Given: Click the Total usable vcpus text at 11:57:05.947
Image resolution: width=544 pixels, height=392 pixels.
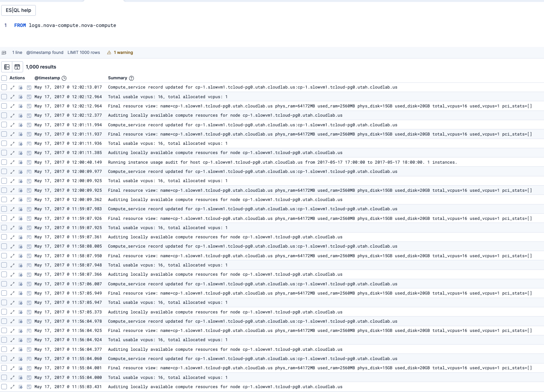Looking at the screenshot, I should pyautogui.click(x=168, y=302).
